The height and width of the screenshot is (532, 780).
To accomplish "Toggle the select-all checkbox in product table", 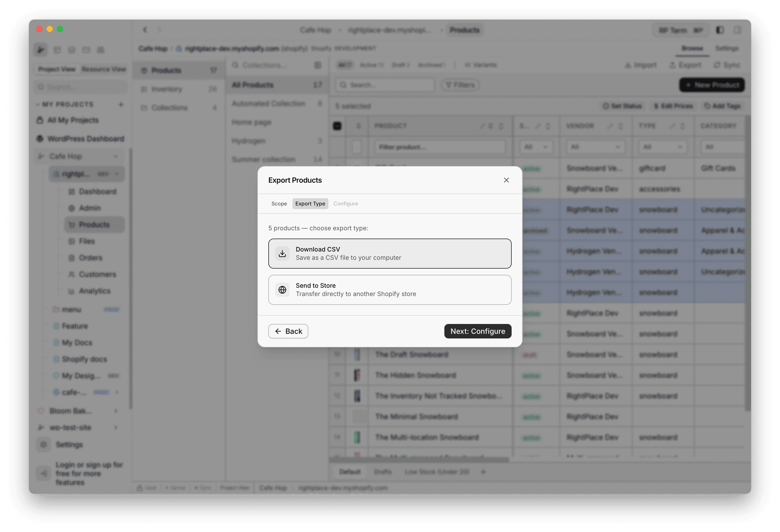I will [x=337, y=126].
